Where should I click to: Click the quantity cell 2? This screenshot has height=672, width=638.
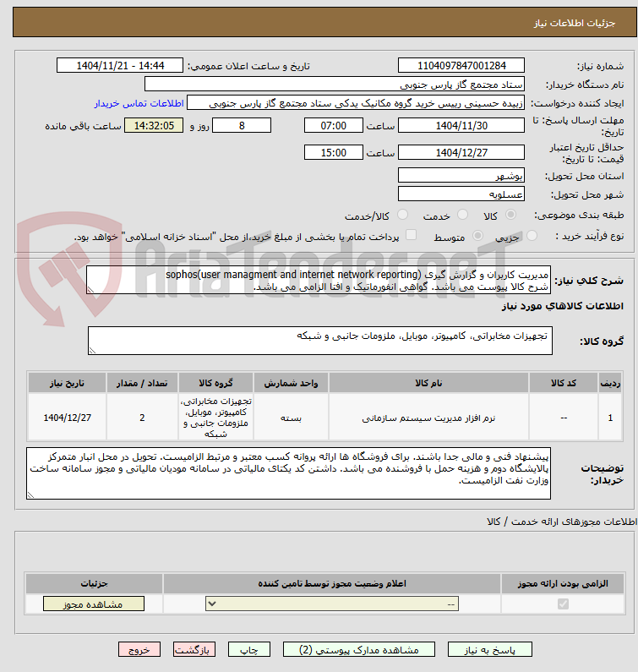pyautogui.click(x=142, y=418)
